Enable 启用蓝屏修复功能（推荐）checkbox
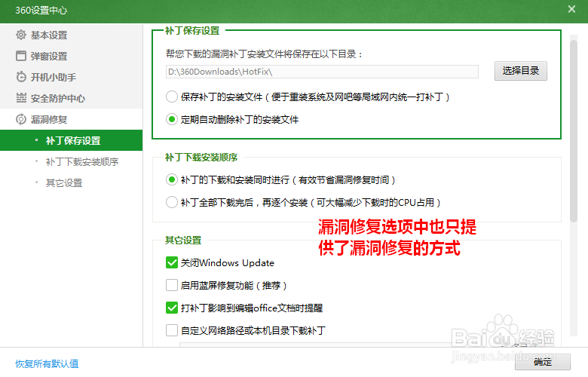 pos(172,285)
